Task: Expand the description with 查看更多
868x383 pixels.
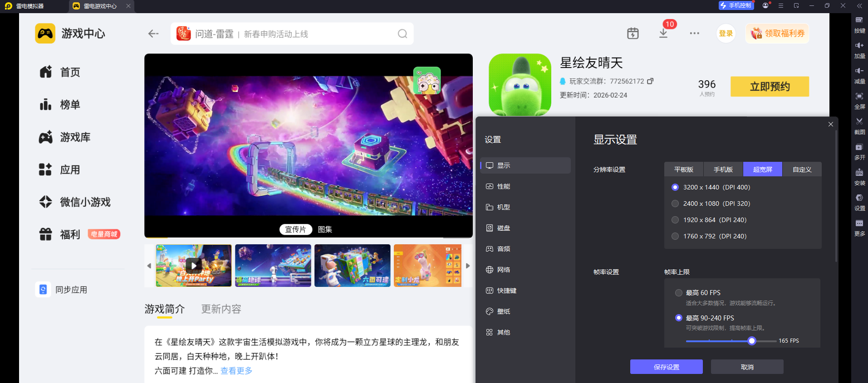Action: click(x=236, y=371)
